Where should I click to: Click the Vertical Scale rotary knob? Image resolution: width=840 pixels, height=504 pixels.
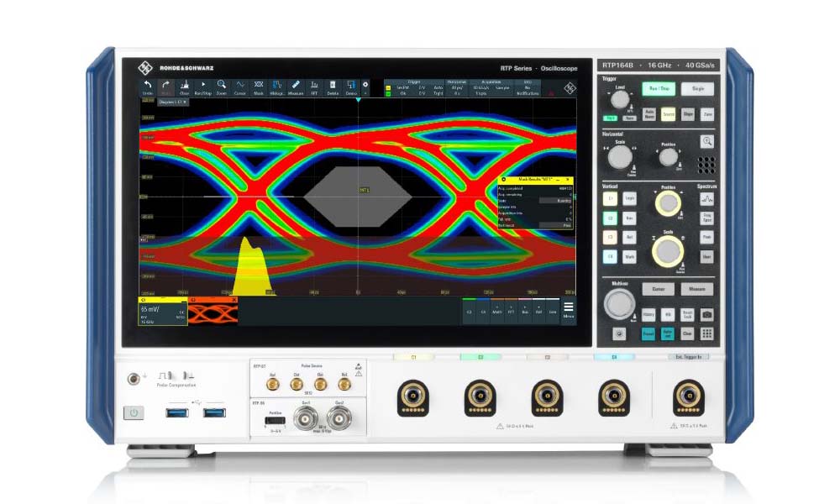tap(668, 250)
